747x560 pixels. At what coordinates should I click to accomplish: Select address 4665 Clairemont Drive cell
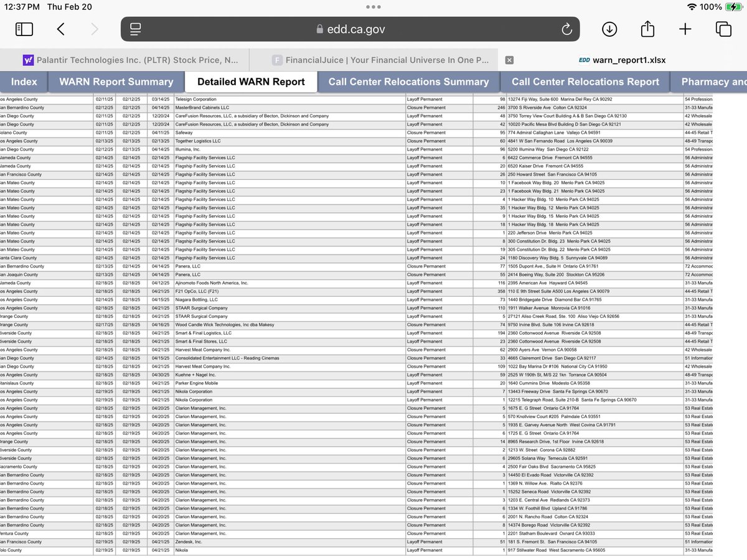pos(594,358)
